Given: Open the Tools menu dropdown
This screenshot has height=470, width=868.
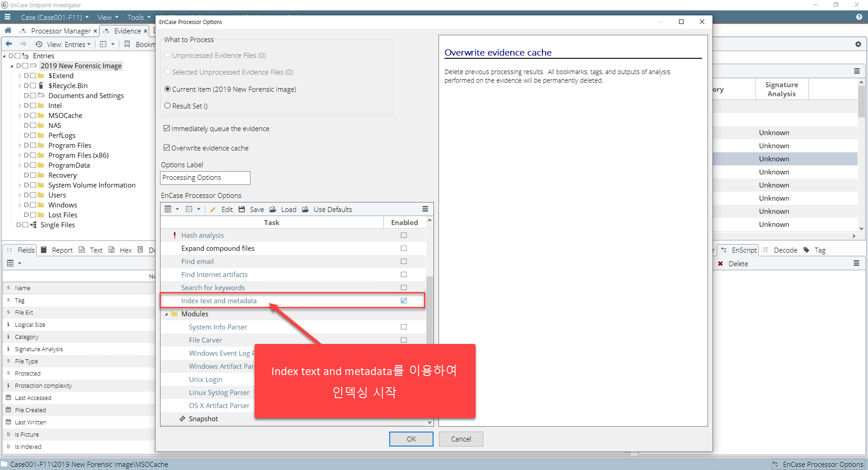Looking at the screenshot, I should tap(138, 17).
